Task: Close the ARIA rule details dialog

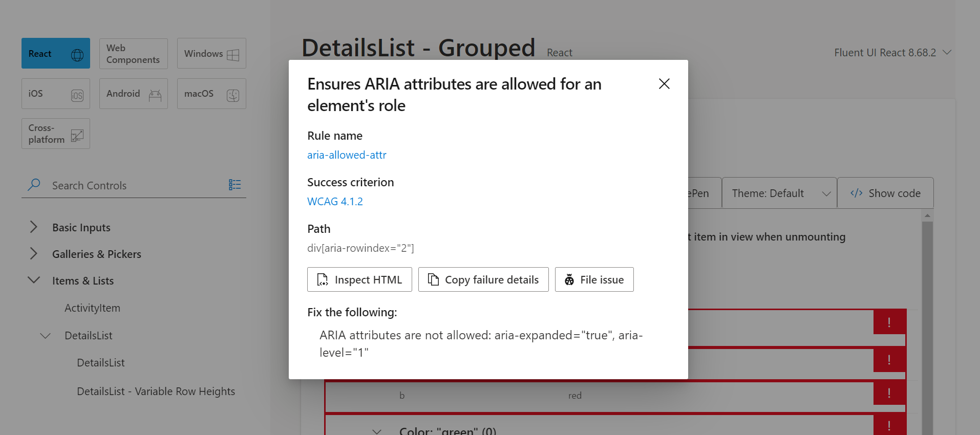Action: 664,84
